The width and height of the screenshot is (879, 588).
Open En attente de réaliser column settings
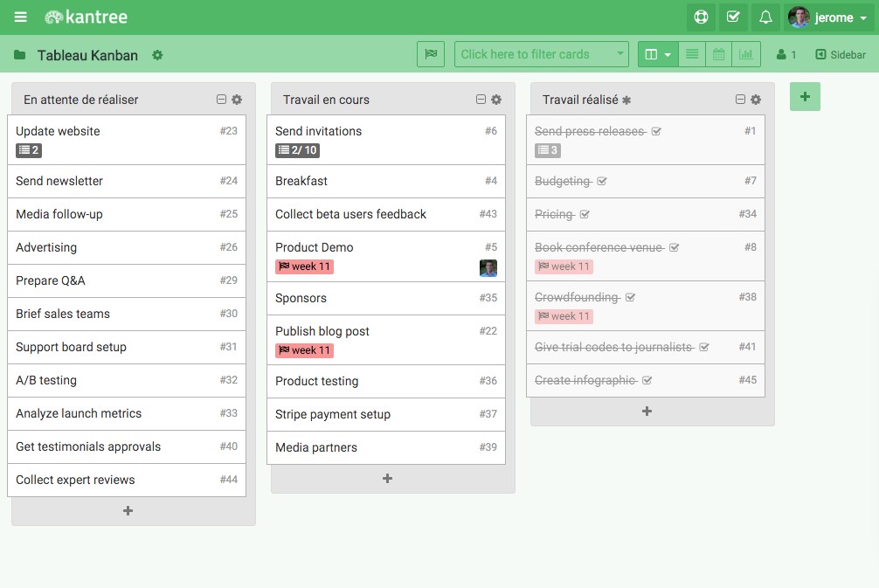[237, 100]
